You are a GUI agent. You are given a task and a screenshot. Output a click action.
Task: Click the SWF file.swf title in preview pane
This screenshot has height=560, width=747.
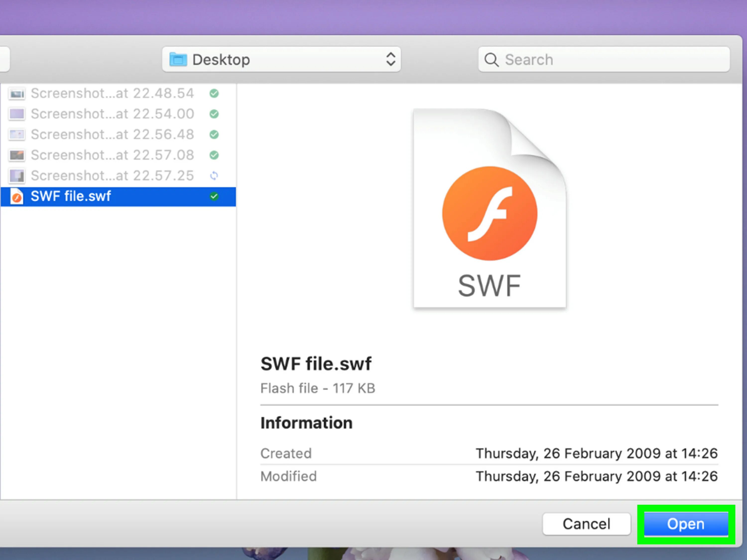pyautogui.click(x=316, y=364)
